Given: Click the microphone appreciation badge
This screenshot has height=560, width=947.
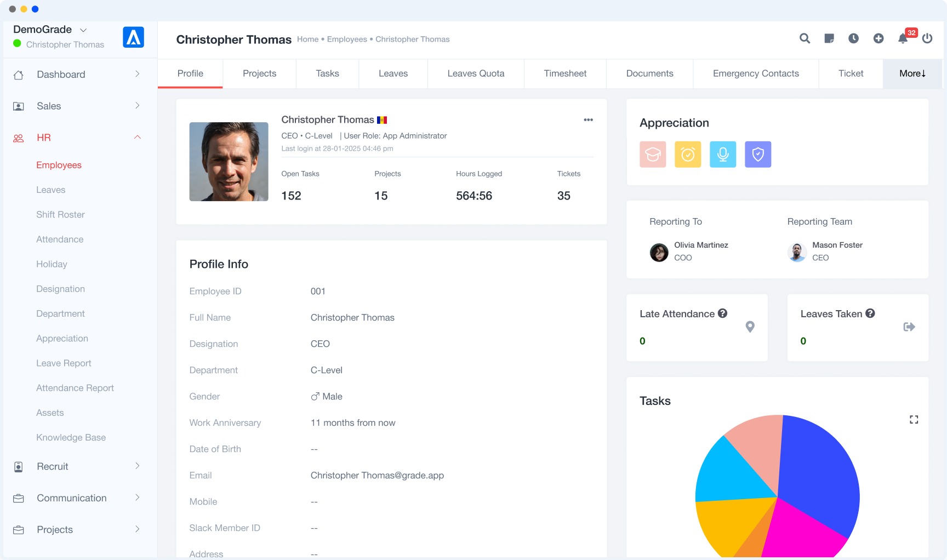Looking at the screenshot, I should 723,154.
